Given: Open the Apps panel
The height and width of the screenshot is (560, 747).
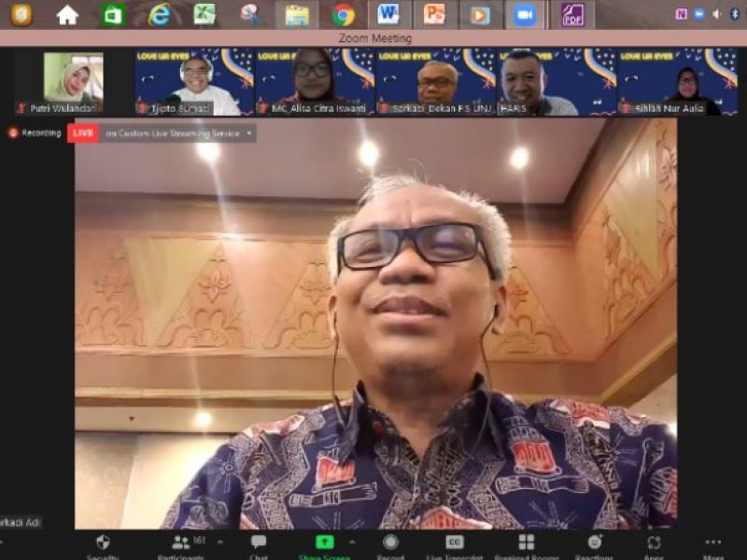Looking at the screenshot, I should tap(654, 543).
